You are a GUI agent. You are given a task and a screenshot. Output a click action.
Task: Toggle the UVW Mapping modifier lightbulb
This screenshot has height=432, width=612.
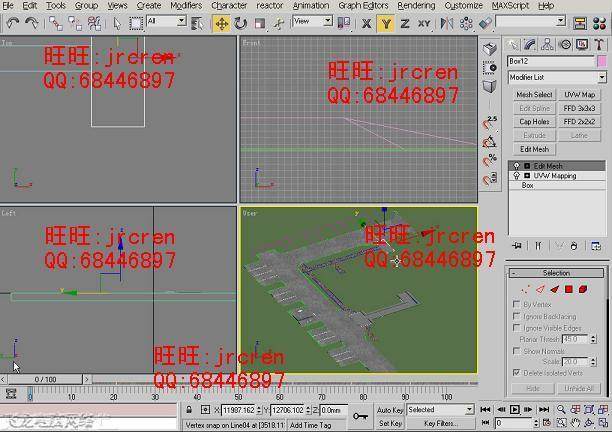click(516, 176)
